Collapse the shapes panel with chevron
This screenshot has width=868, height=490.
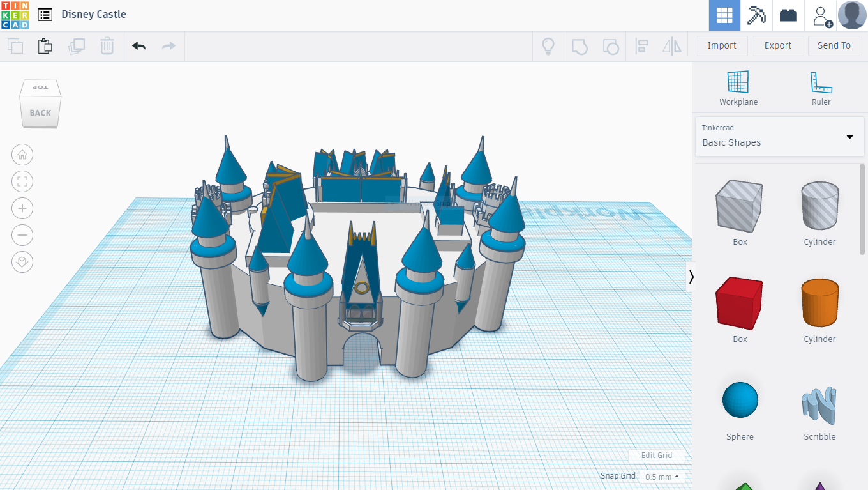pos(691,277)
